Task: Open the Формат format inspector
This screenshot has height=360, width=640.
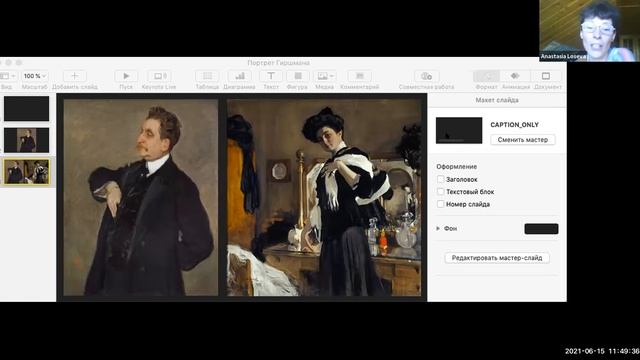Action: coord(487,76)
